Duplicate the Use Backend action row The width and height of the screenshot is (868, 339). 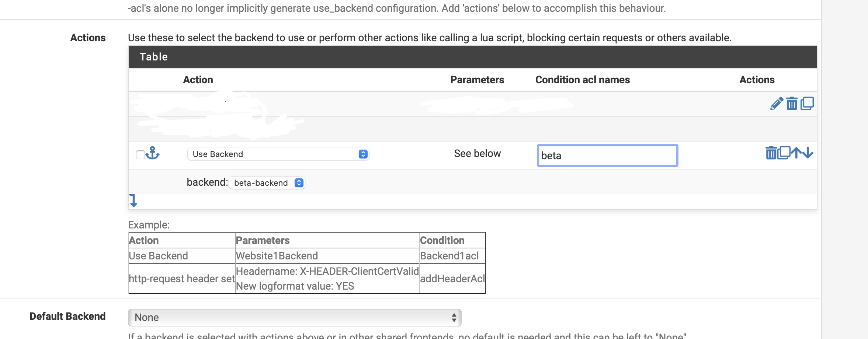pos(784,153)
